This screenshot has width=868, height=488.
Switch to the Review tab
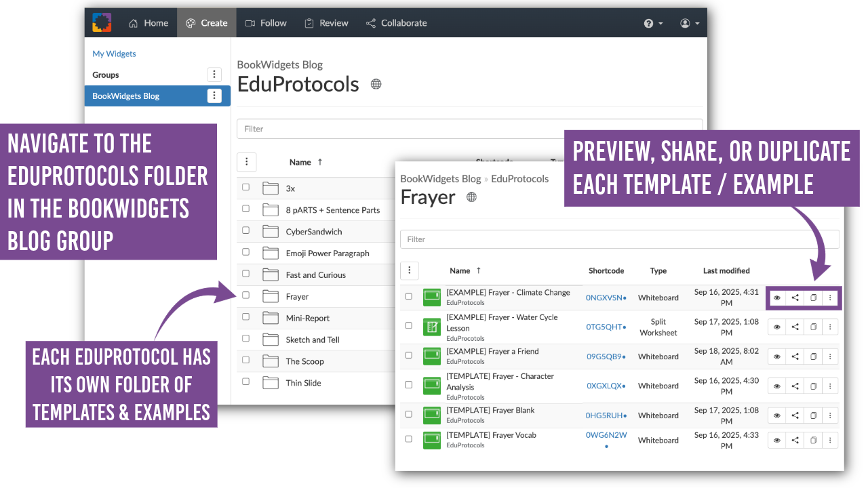pos(326,22)
